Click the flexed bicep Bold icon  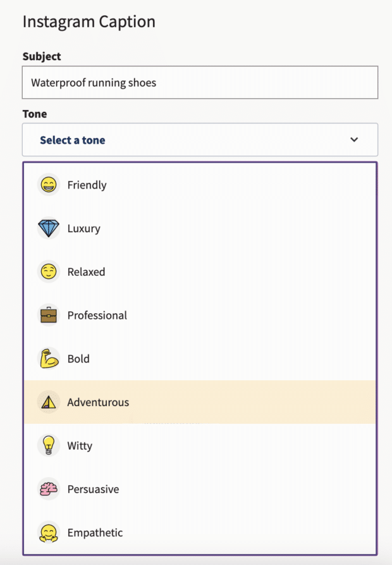click(49, 359)
